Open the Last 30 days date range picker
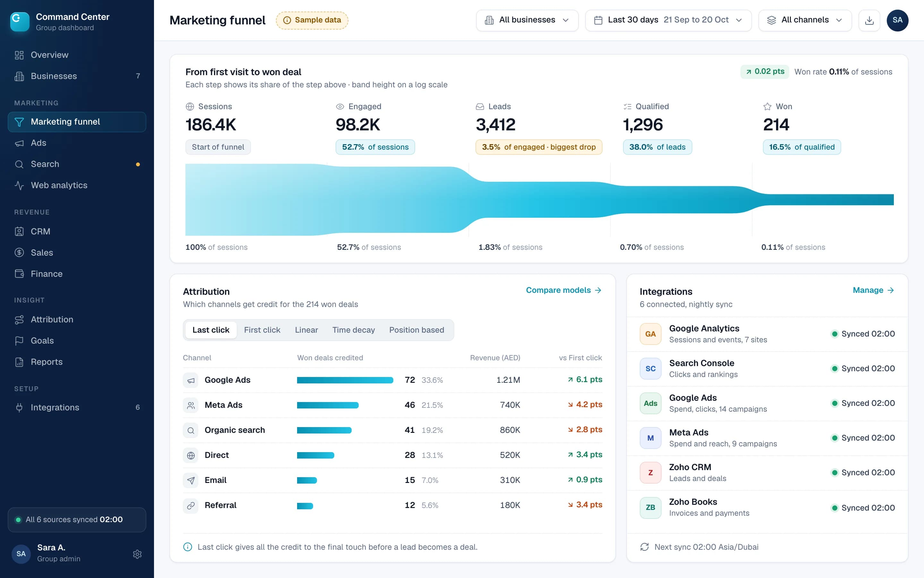 coord(668,20)
